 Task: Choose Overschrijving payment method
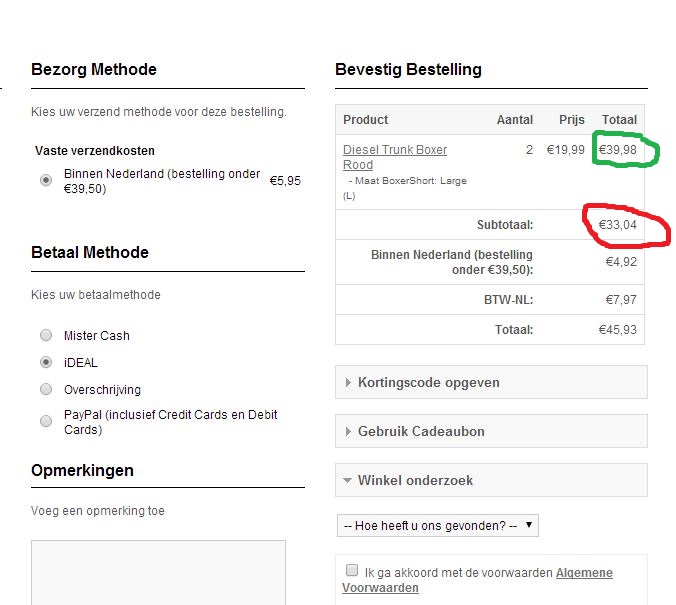46,389
